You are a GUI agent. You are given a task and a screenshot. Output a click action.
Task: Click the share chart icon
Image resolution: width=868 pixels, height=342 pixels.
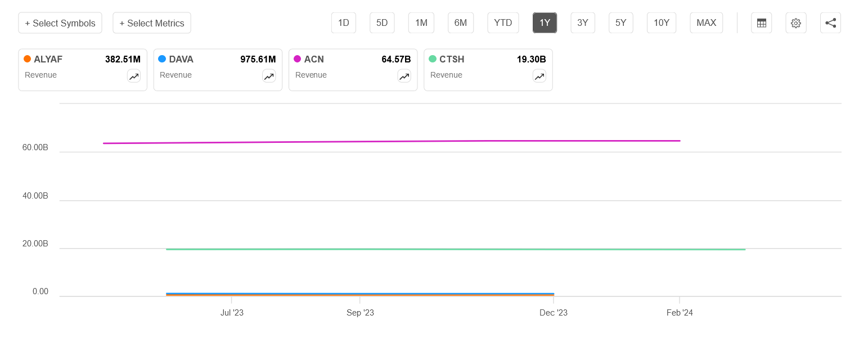point(830,23)
